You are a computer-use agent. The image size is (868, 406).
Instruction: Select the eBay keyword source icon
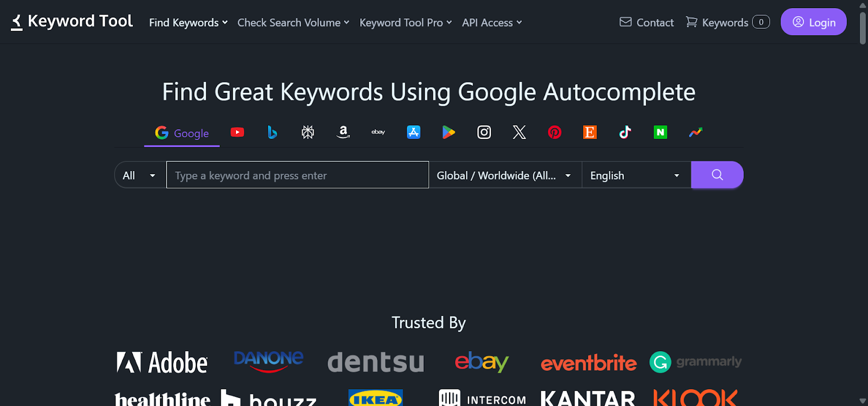click(x=378, y=132)
